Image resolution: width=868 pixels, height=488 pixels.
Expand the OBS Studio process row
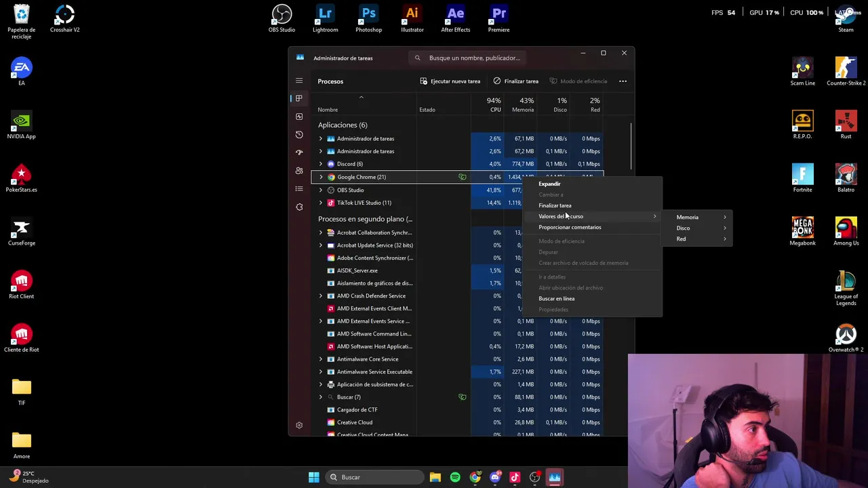(x=321, y=190)
